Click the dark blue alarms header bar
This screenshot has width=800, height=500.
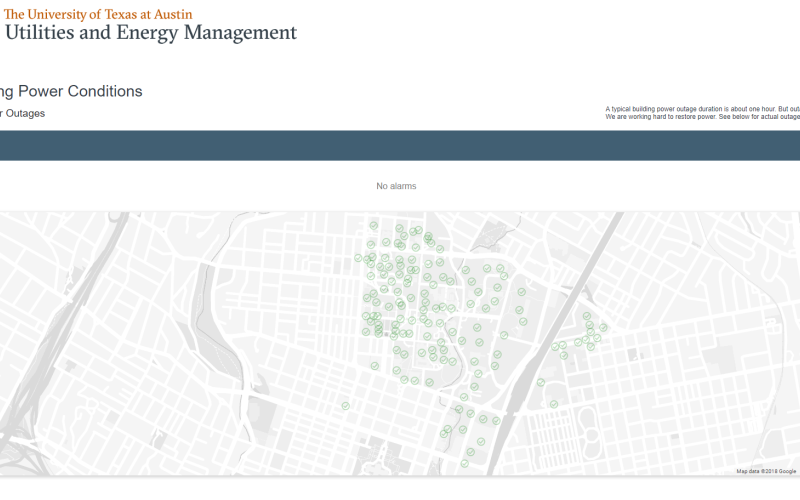pyautogui.click(x=400, y=145)
